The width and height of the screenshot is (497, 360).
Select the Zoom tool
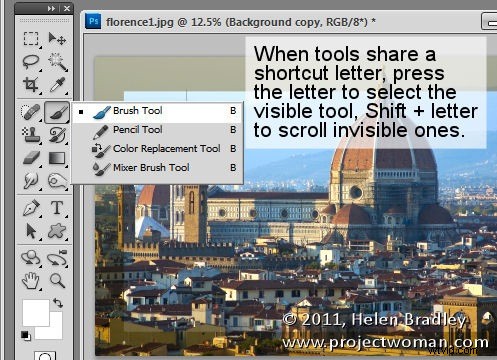pos(57,281)
